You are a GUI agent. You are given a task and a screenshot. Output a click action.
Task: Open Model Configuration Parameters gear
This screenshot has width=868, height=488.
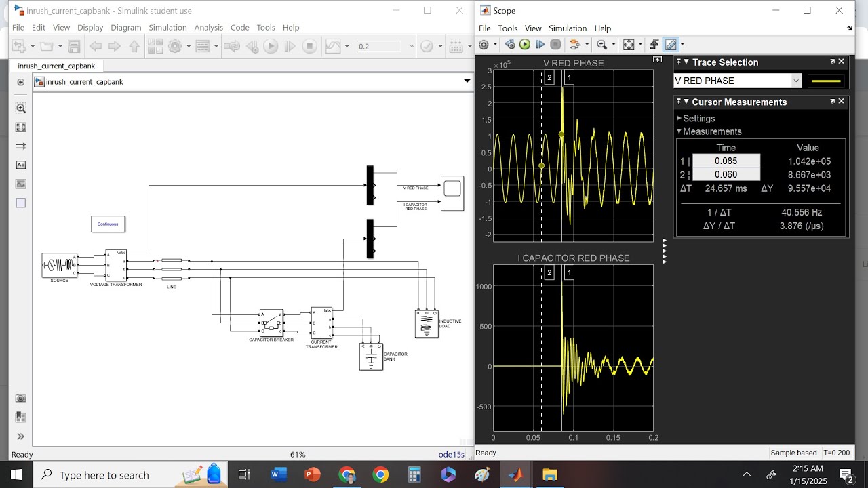coord(175,46)
